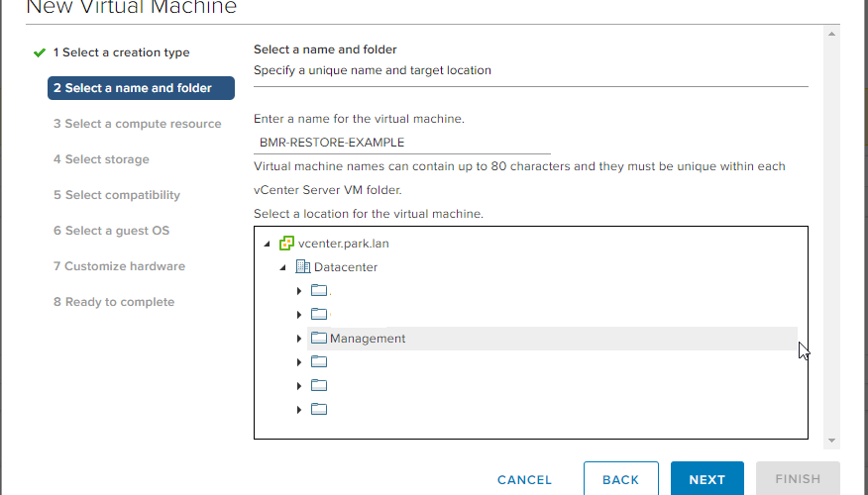Click the scrollbar down arrow
868x495 pixels.
coord(831,441)
